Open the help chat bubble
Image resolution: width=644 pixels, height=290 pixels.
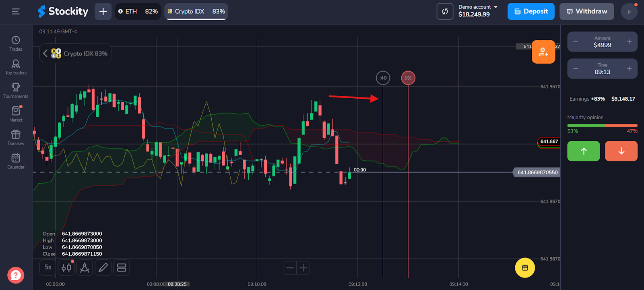[16, 275]
